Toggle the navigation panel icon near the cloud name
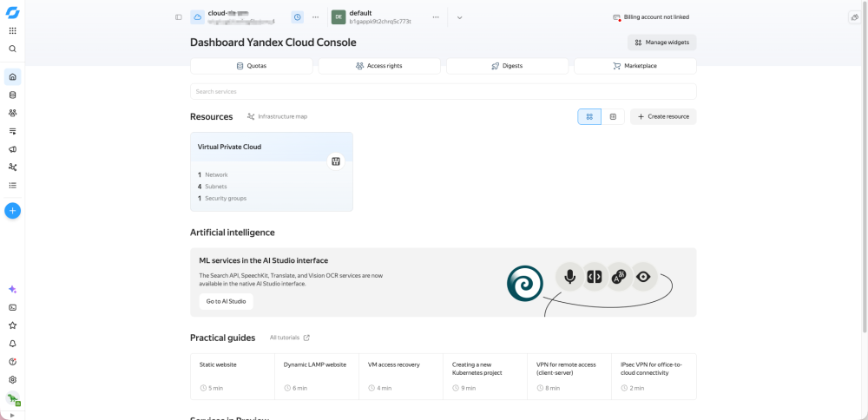This screenshot has height=420, width=868. 178,17
